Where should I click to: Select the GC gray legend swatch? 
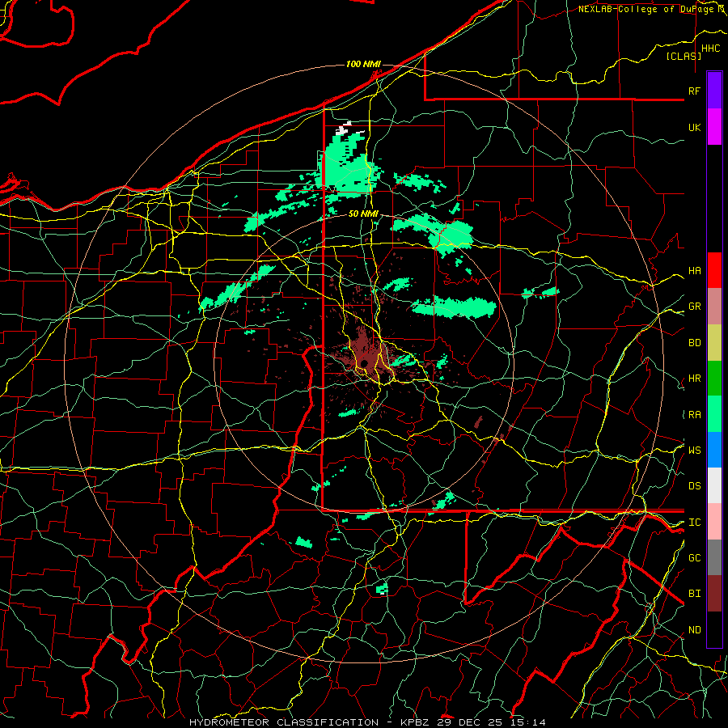[714, 557]
